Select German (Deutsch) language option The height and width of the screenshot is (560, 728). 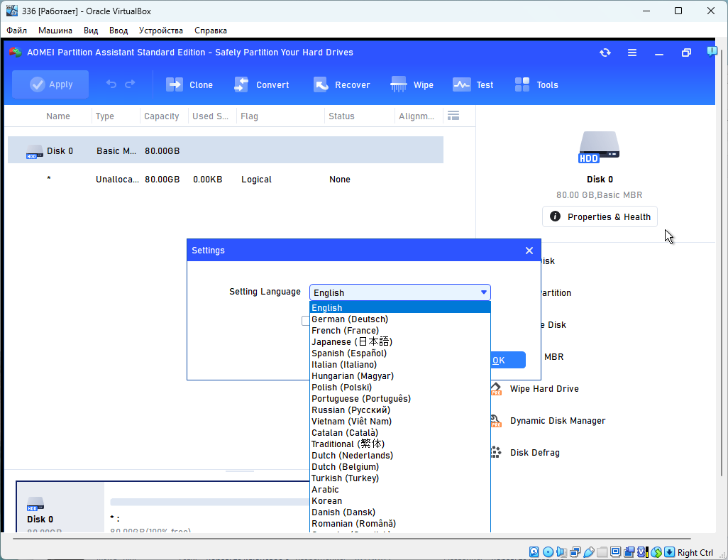click(350, 319)
